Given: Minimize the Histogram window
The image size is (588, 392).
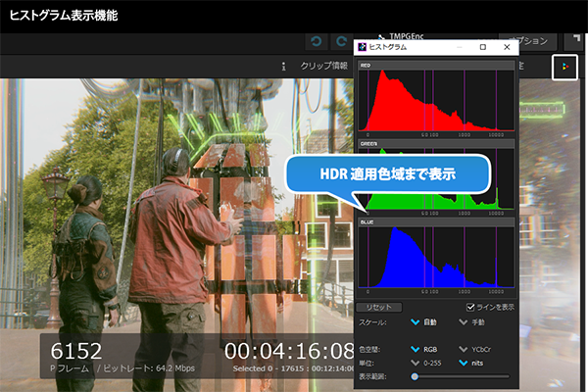Looking at the screenshot, I should 459,47.
